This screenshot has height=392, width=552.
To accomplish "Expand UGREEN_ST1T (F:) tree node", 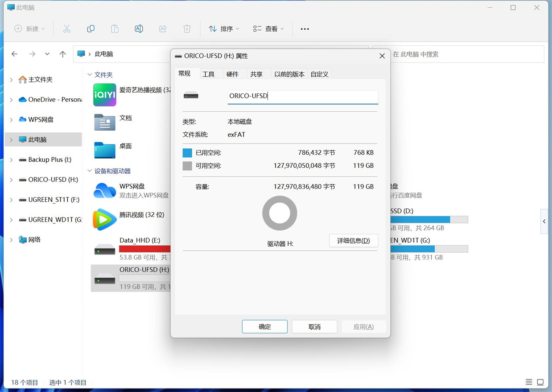I will (x=11, y=200).
